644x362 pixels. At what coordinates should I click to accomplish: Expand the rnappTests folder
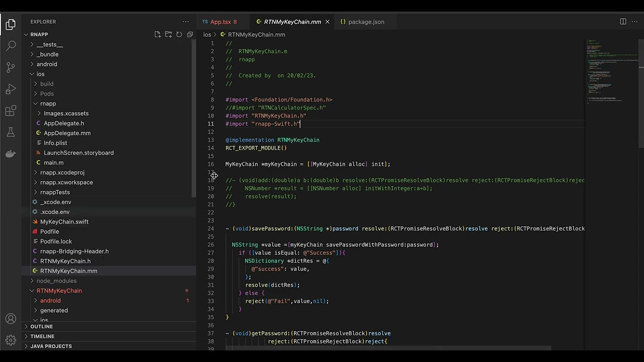[55, 192]
